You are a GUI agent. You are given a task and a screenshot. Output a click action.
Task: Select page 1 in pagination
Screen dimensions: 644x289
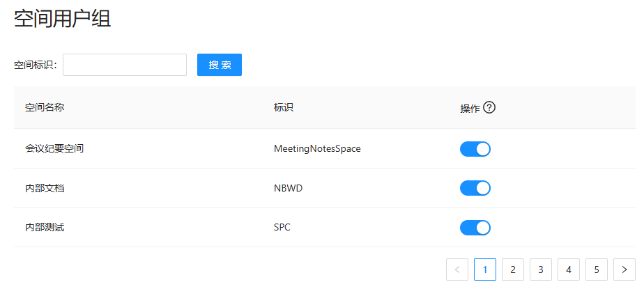click(485, 270)
